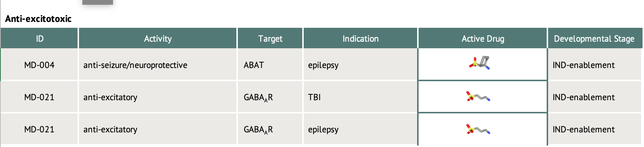Select the MD-004 ID cell
Screen dimensions: 644x147
(40, 65)
